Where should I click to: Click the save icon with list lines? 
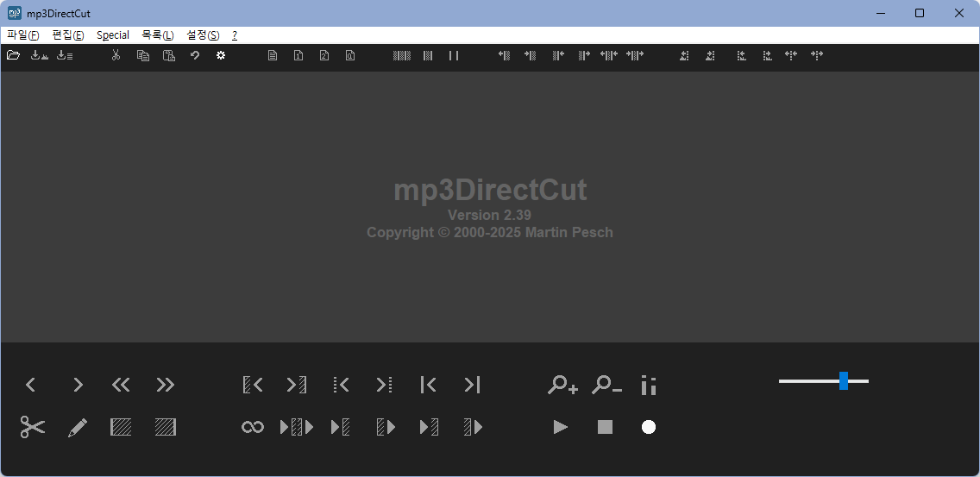pos(65,55)
